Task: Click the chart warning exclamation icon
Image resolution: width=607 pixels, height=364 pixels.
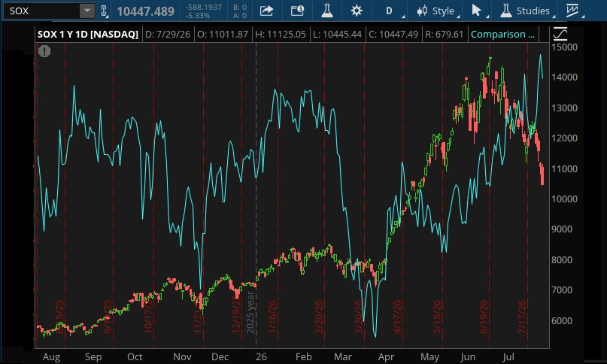Action: [44, 50]
